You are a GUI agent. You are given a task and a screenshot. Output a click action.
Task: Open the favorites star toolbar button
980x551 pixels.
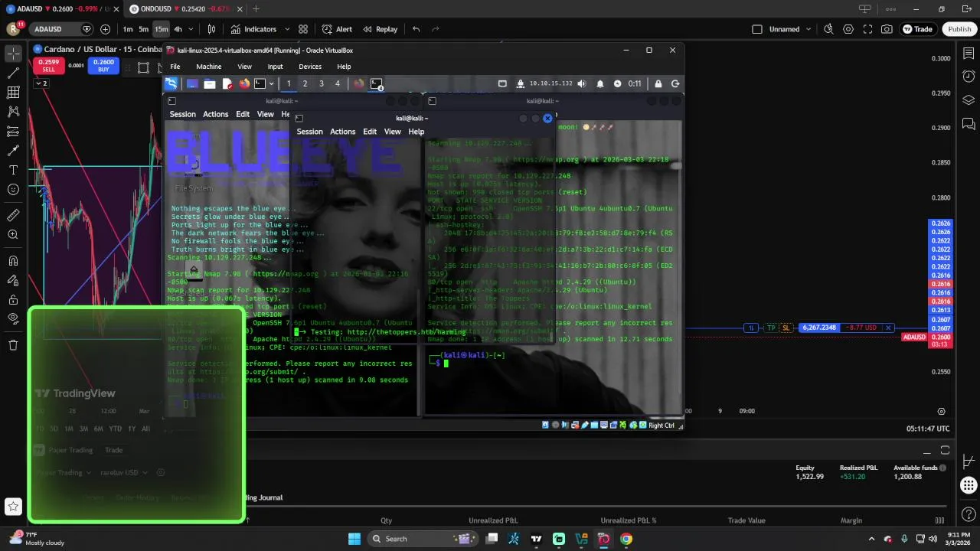coord(13,506)
